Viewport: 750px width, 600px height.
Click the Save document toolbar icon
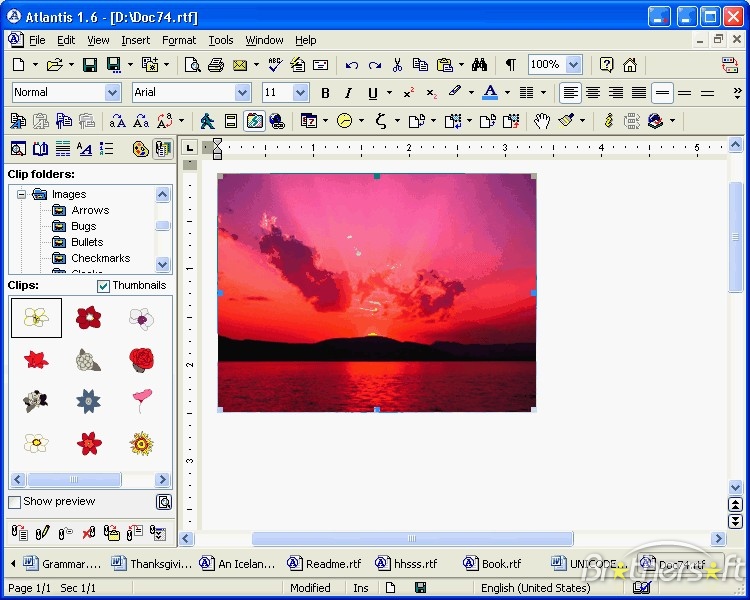(x=89, y=65)
